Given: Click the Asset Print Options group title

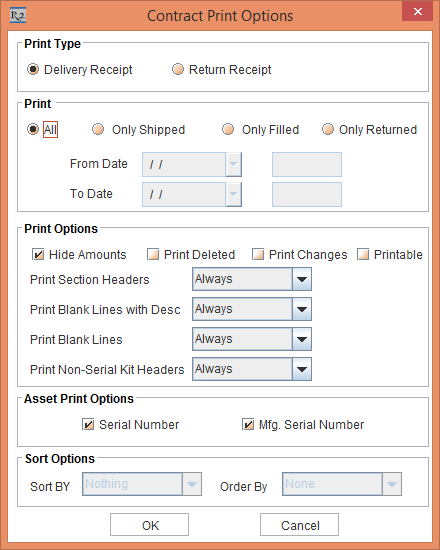Looking at the screenshot, I should tap(79, 399).
